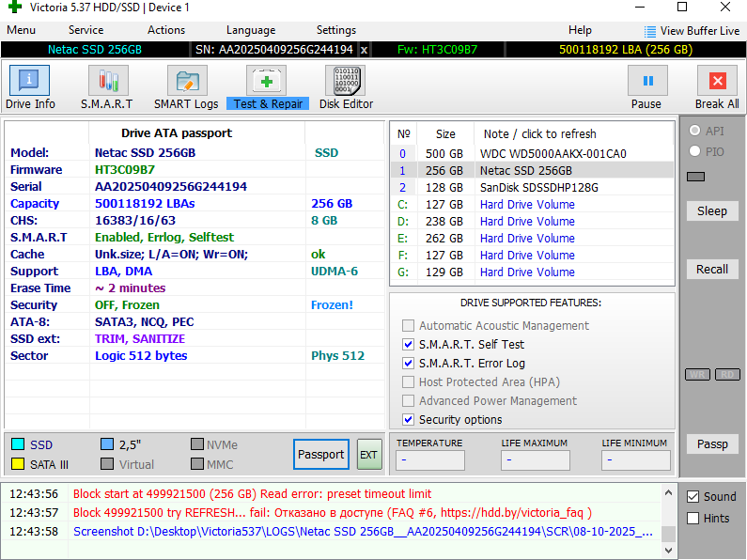The width and height of the screenshot is (747, 560).
Task: Select the API radio button
Action: (x=695, y=131)
